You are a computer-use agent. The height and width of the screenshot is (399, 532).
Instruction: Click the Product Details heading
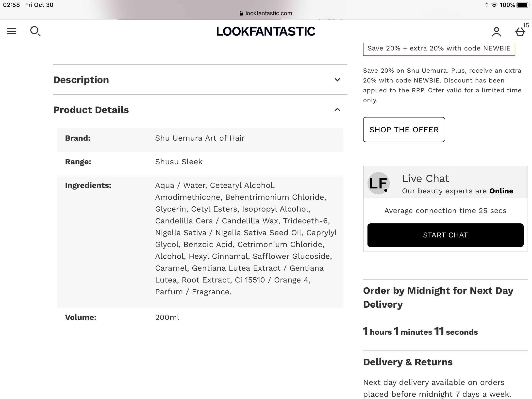coord(91,110)
